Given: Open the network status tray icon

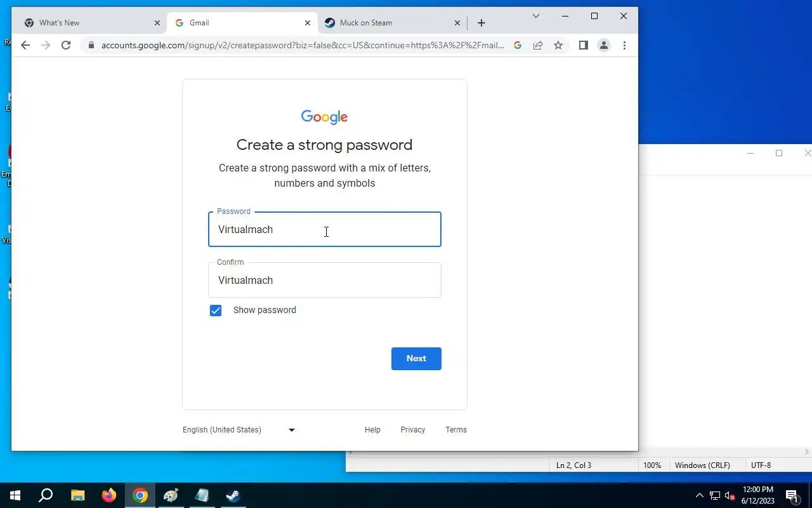Looking at the screenshot, I should click(x=715, y=495).
